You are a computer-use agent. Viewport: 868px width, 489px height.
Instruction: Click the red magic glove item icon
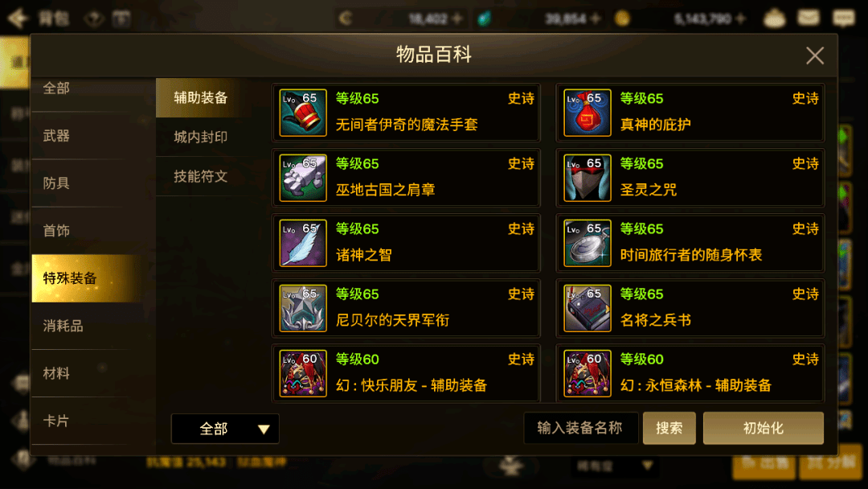(x=303, y=113)
